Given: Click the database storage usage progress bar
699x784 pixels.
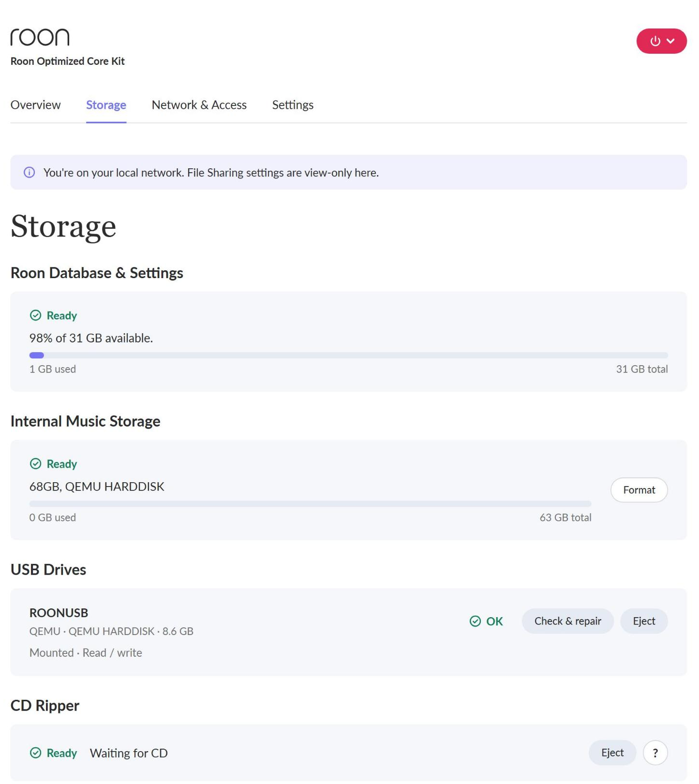Looking at the screenshot, I should [349, 355].
